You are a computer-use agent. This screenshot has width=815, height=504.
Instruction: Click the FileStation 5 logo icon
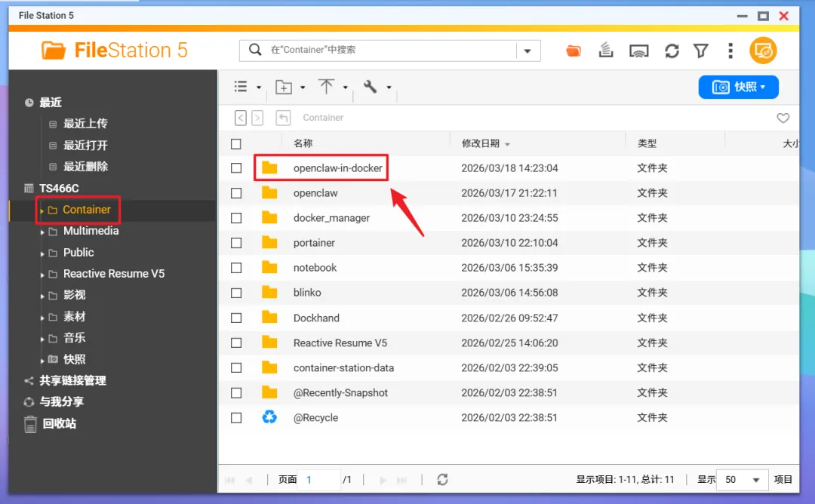(54, 51)
